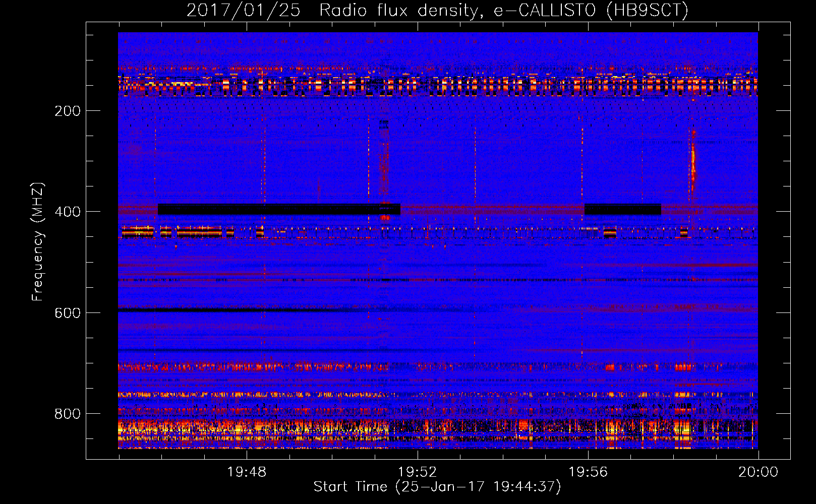Click the 20:00 time tick label

tap(758, 472)
